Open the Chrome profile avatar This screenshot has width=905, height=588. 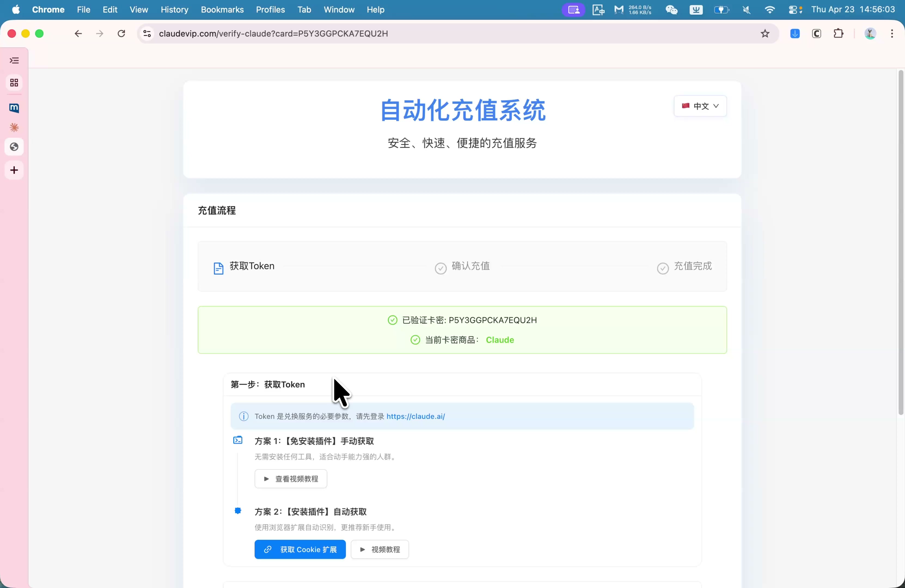pyautogui.click(x=870, y=33)
